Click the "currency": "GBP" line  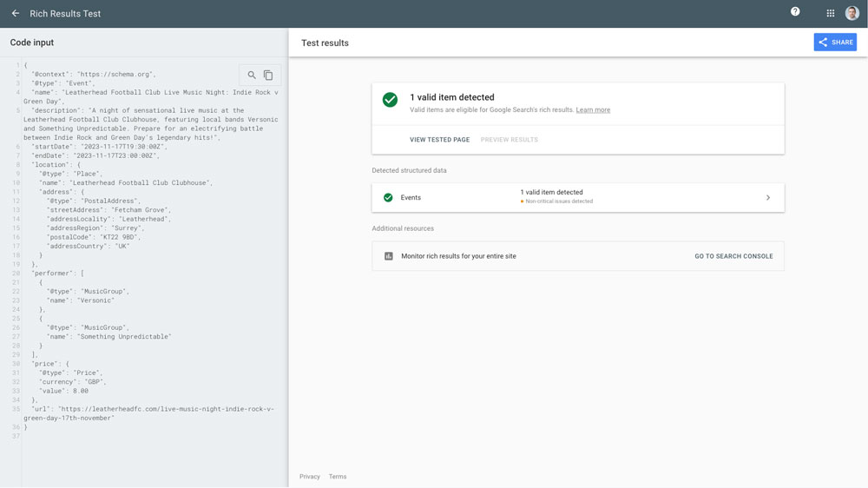click(x=72, y=382)
